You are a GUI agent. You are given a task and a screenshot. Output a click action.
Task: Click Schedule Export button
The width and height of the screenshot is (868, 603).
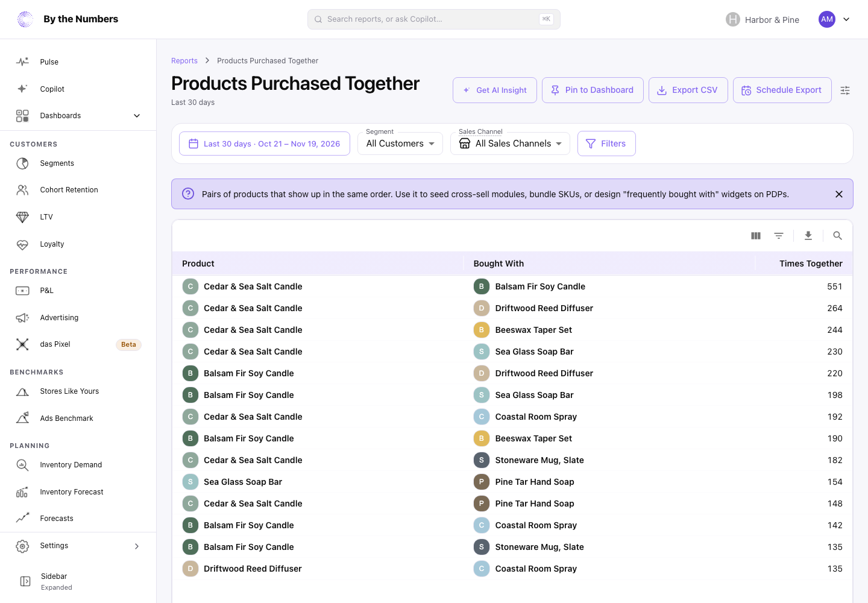782,90
